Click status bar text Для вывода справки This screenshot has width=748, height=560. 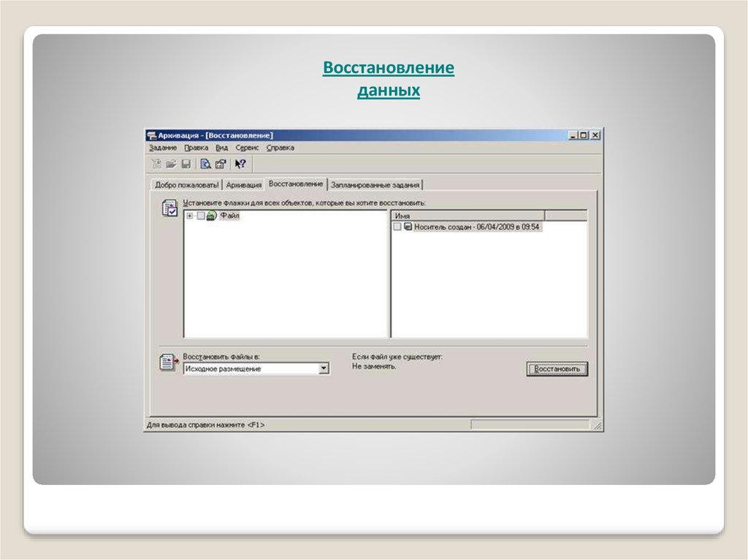[205, 424]
